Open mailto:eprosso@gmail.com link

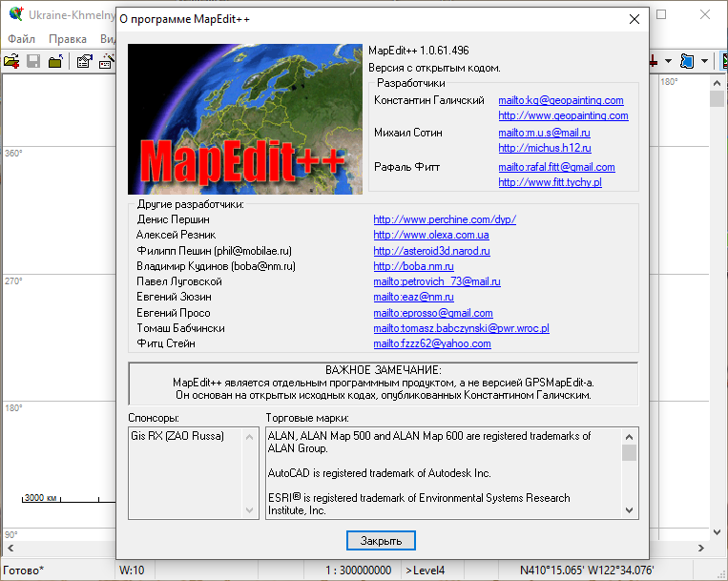[x=433, y=313]
